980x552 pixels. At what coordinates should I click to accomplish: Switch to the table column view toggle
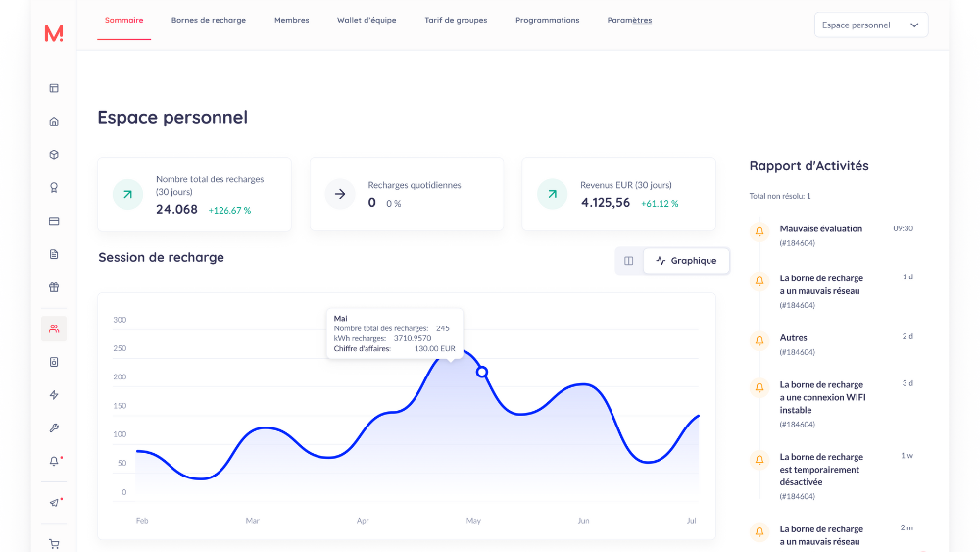(629, 261)
